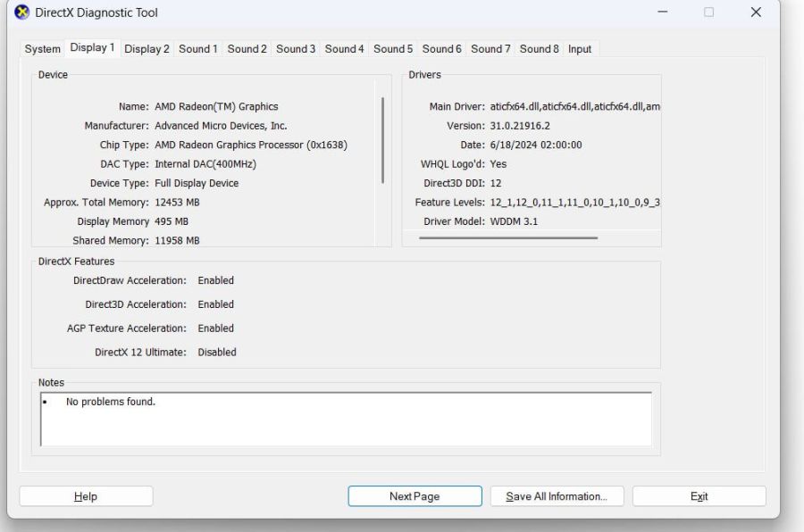The width and height of the screenshot is (804, 532).
Task: Open the Sound 1 tab
Action: pos(198,49)
